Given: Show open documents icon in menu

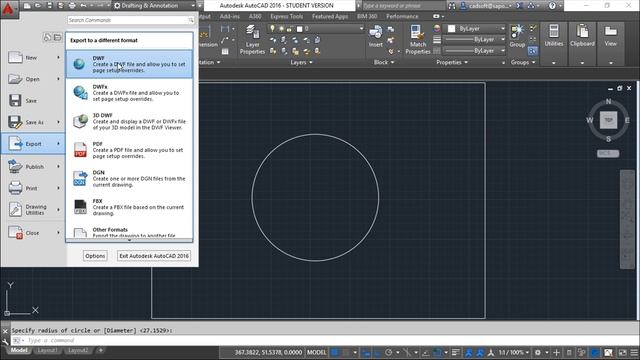Looking at the screenshot, I should coord(58,37).
